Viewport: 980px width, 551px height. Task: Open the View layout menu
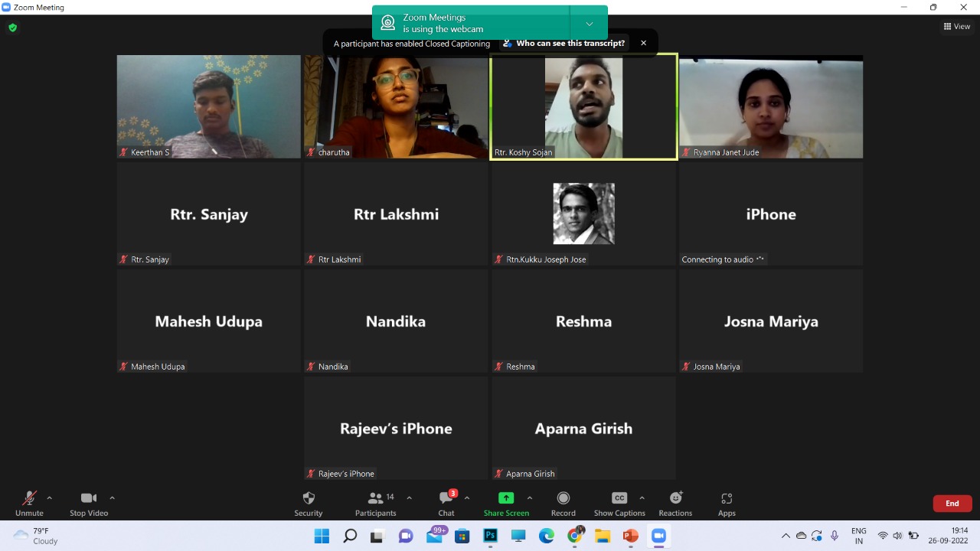coord(957,27)
